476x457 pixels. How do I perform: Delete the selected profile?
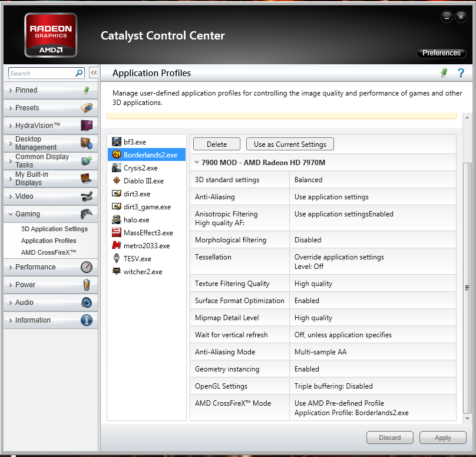point(217,144)
